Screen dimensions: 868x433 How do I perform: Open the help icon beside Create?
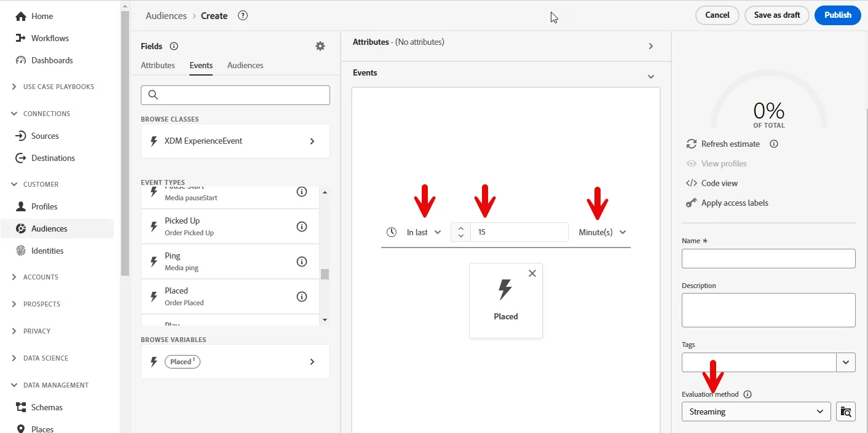point(243,16)
